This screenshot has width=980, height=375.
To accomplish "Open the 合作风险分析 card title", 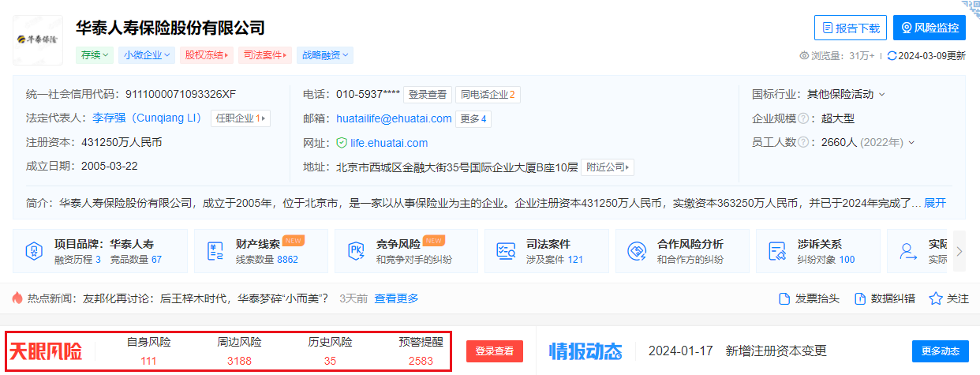I will click(x=690, y=244).
